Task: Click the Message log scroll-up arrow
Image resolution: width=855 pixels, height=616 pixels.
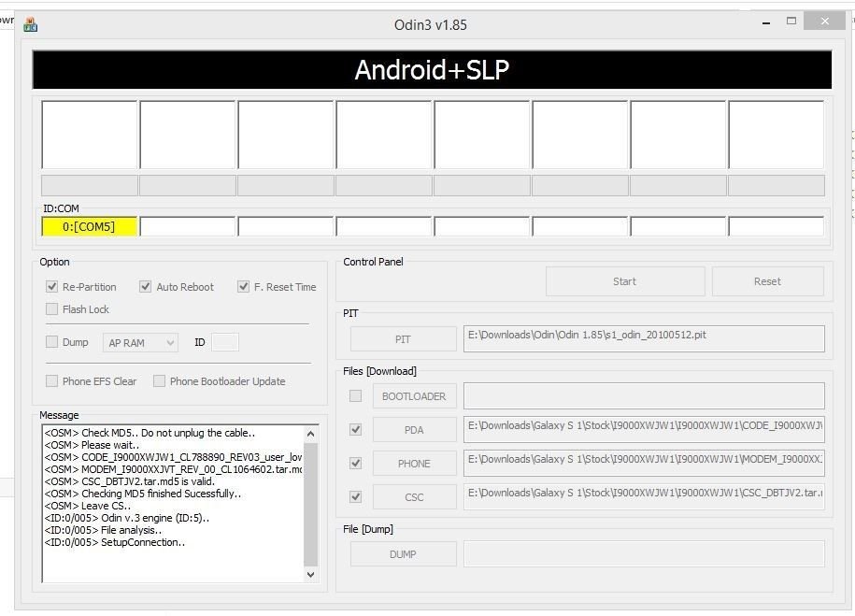Action: point(311,434)
